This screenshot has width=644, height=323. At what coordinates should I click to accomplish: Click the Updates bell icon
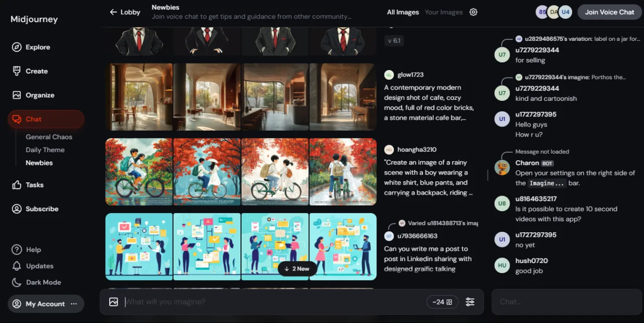(x=17, y=266)
